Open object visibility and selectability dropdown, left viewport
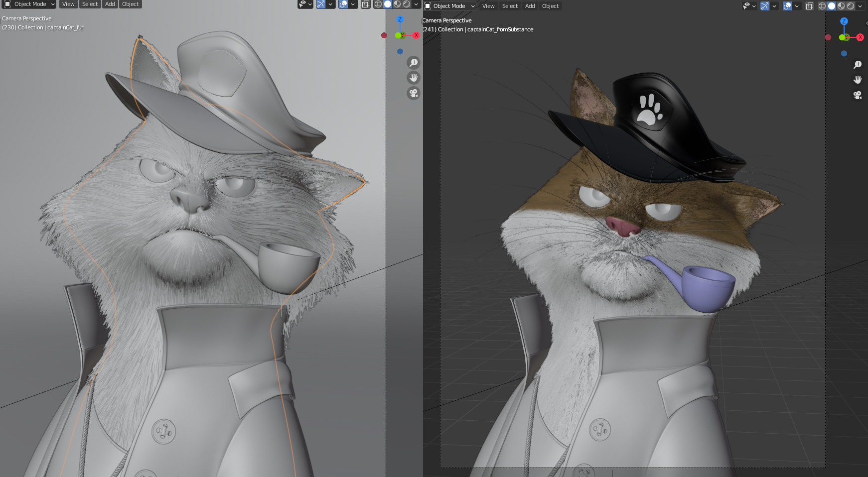 (x=305, y=4)
